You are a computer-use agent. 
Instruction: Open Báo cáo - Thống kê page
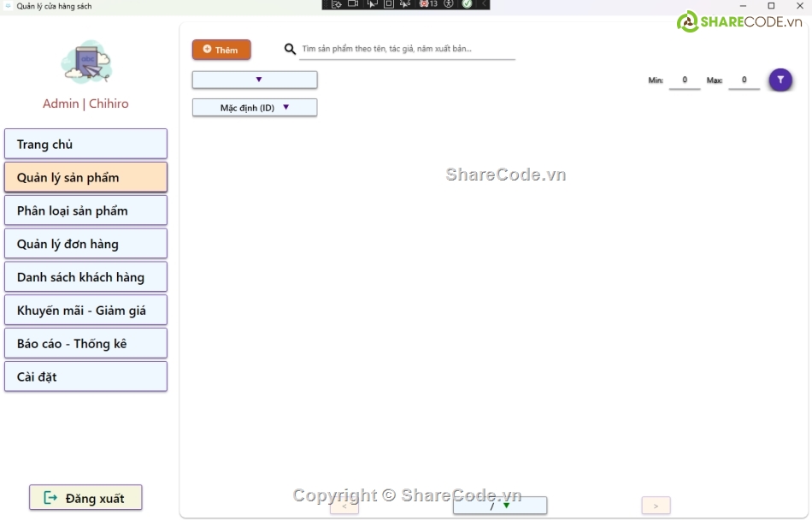pyautogui.click(x=85, y=343)
